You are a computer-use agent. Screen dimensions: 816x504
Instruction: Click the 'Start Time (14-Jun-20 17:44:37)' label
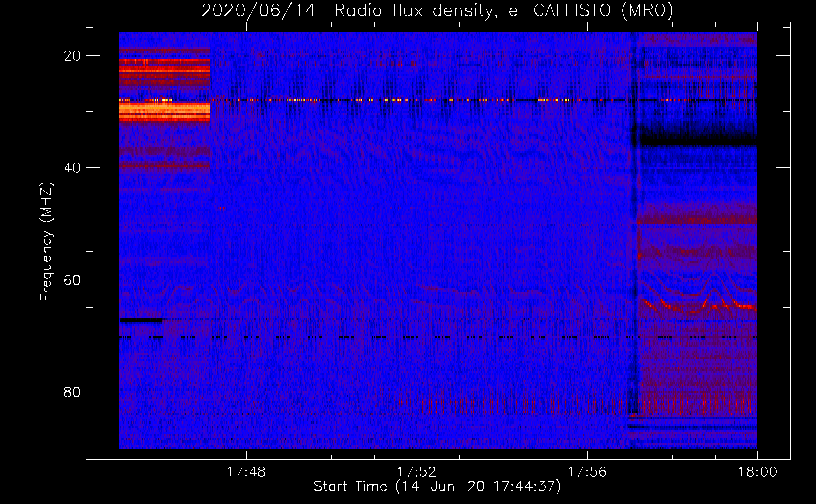click(437, 487)
